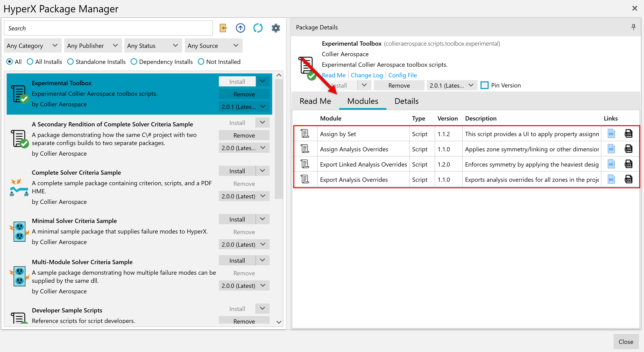Viewport: 644px width, 352px height.
Task: Open LOG link for Assign by Set
Action: (629, 134)
